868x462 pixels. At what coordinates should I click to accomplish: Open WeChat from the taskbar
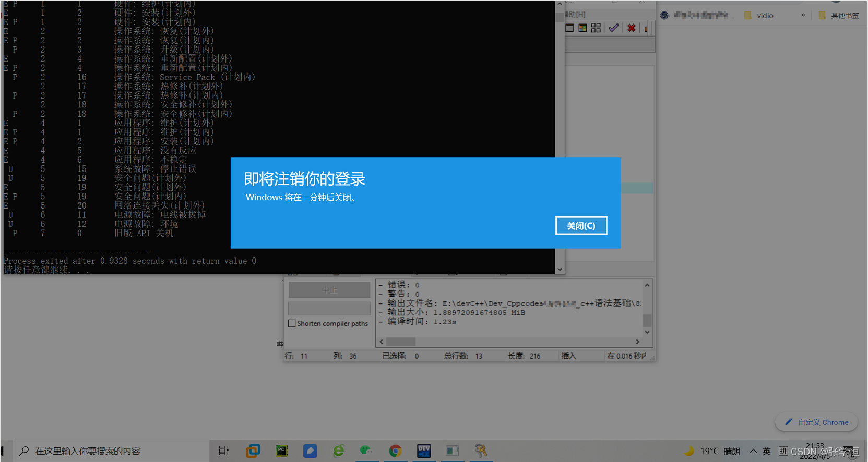click(367, 451)
